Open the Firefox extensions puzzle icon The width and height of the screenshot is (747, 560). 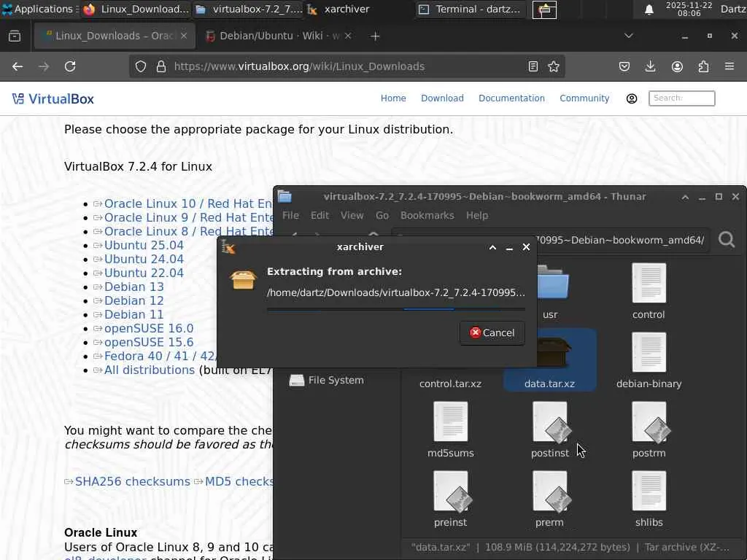click(x=703, y=66)
